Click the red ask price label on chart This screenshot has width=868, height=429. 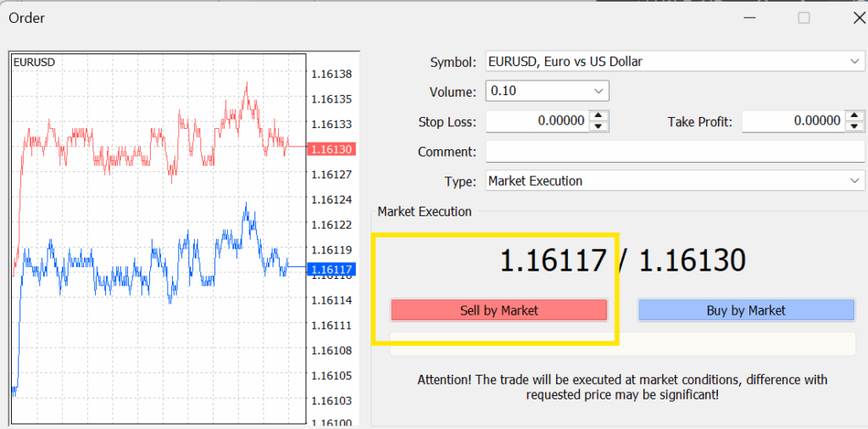331,149
